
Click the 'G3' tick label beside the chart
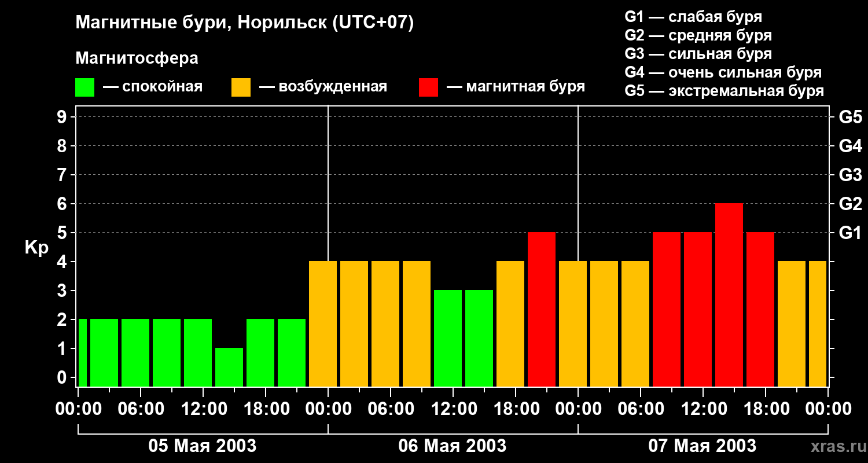click(x=851, y=175)
